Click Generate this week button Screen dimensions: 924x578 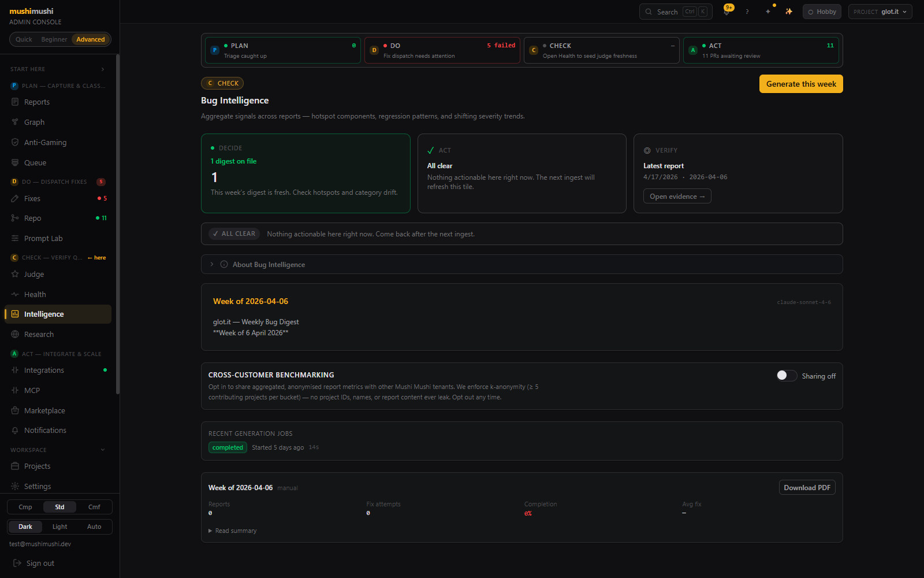click(801, 84)
